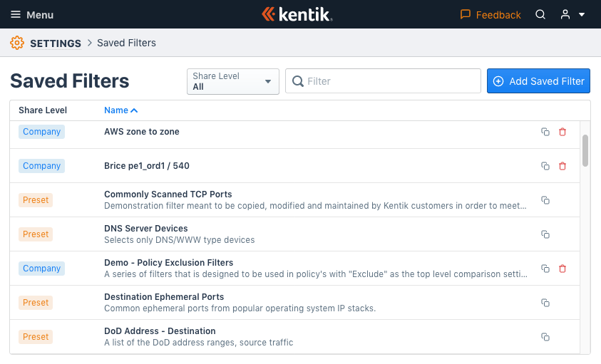The width and height of the screenshot is (601, 364).
Task: Duplicate the Brice pe1_ord1 / 540 filter
Action: pyautogui.click(x=545, y=166)
